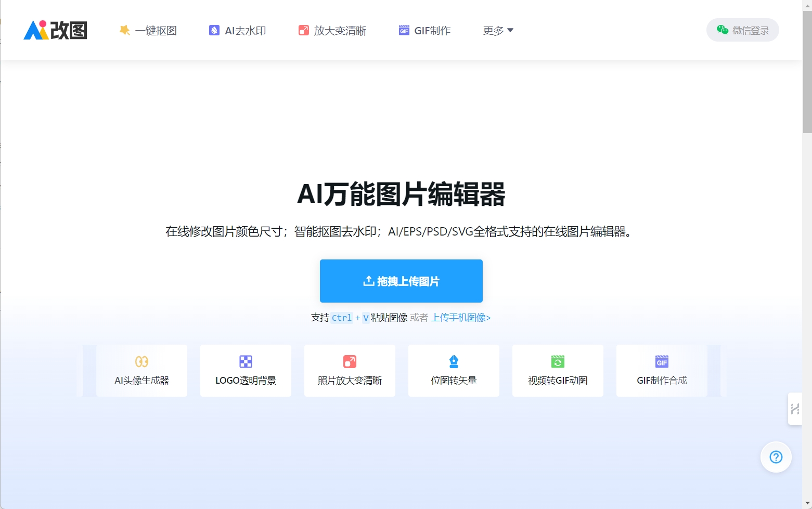Open 放大变清晰 from the nav bar
Image resolution: width=812 pixels, height=509 pixels.
tap(332, 30)
